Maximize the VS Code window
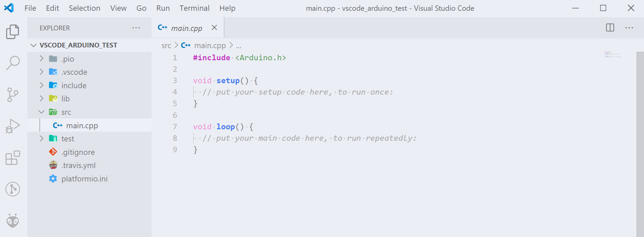The image size is (644, 237). click(603, 8)
